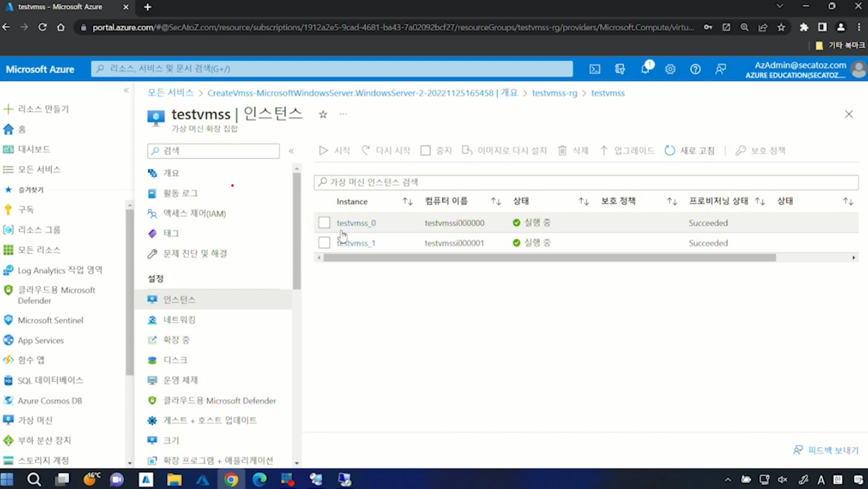
Task: Sort by 컴퓨터 이름 column arrows
Action: click(x=496, y=202)
